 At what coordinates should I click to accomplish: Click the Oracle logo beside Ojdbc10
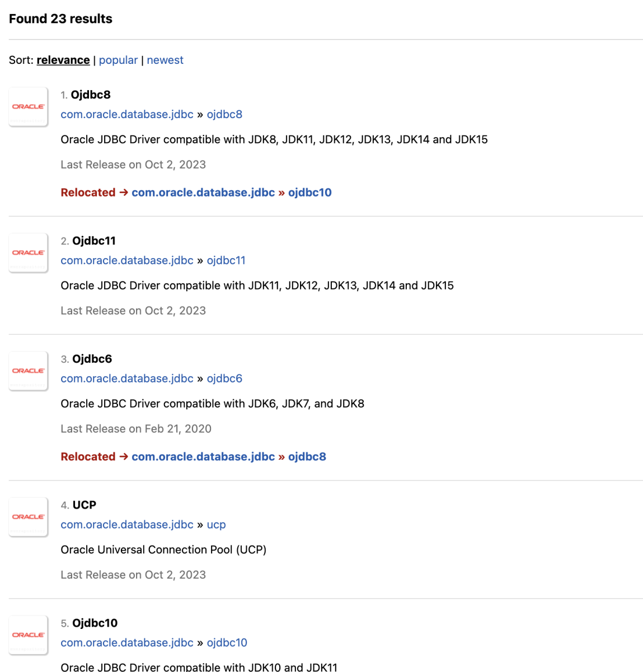pos(29,635)
